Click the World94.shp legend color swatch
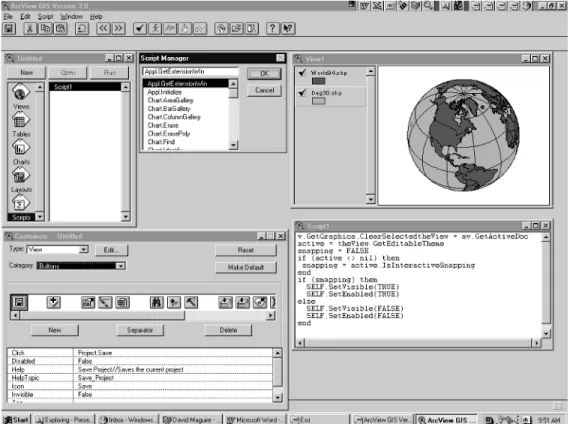Screen dimensions: 570x424 click(318, 81)
